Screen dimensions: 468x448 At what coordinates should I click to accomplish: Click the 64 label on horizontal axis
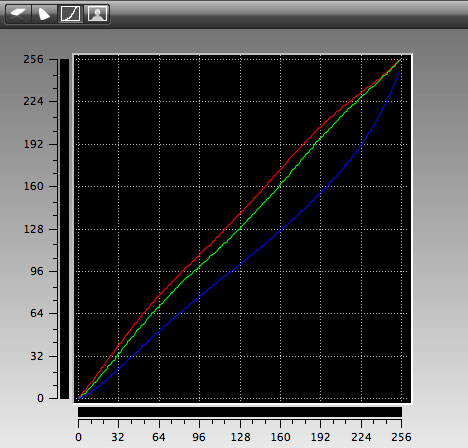click(159, 437)
